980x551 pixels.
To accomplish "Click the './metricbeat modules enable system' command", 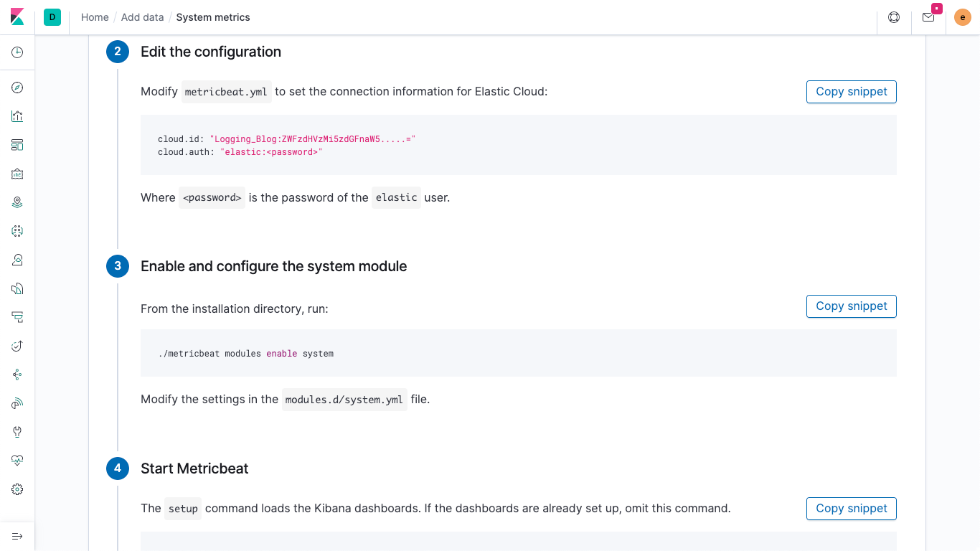I will 246,354.
